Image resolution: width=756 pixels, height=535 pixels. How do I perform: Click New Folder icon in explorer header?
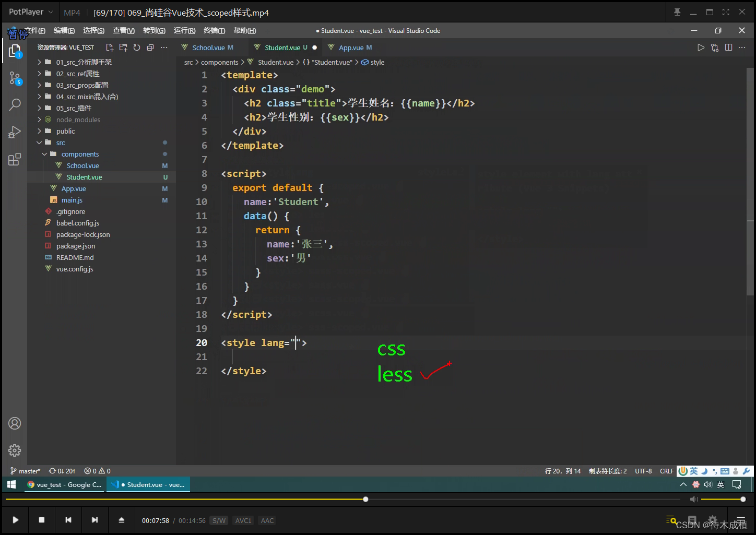coord(123,47)
